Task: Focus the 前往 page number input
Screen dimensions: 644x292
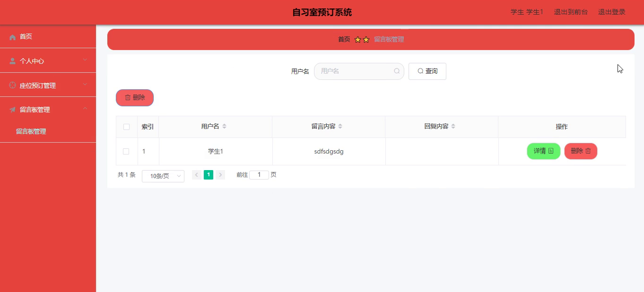Action: (x=259, y=175)
